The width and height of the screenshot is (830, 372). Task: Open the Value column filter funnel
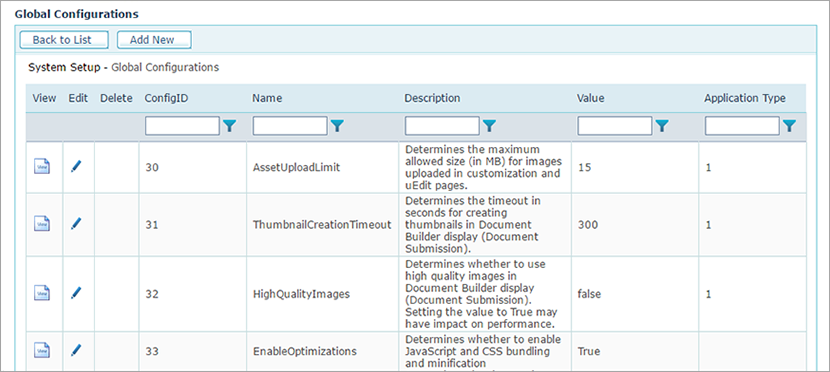[662, 126]
